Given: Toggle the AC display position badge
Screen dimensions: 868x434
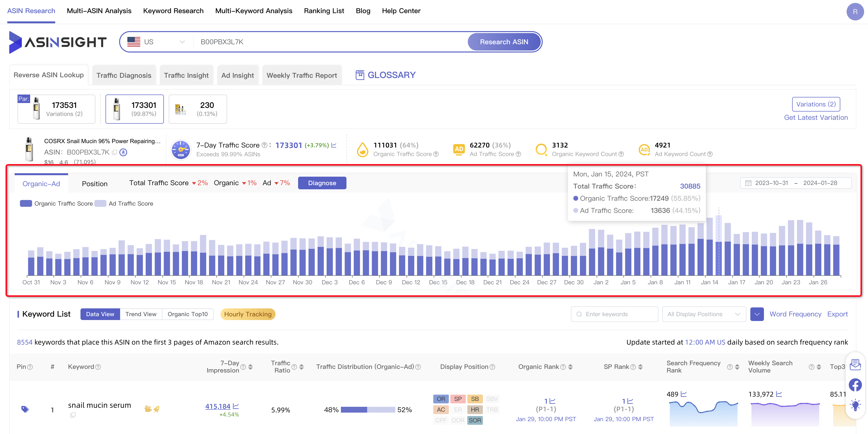Looking at the screenshot, I should point(441,409).
